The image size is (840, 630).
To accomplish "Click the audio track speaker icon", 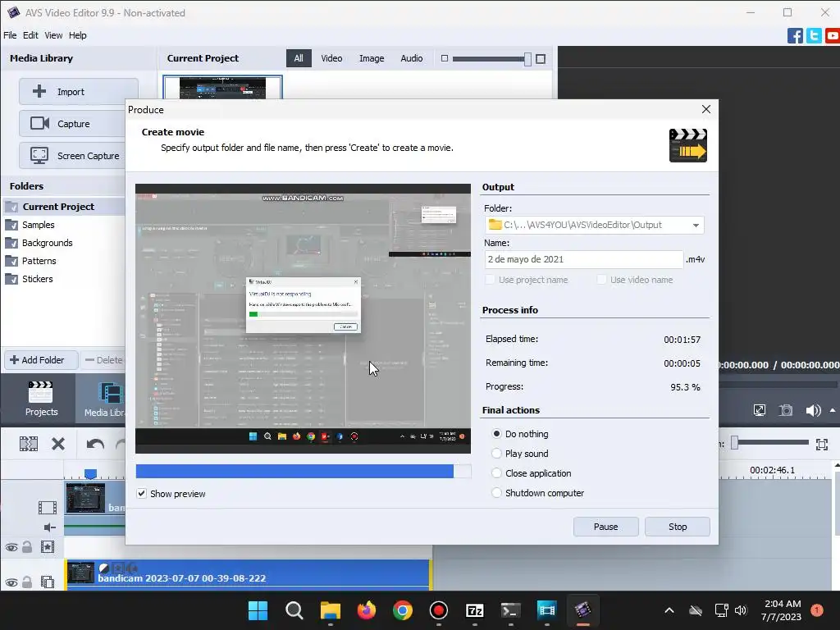I will [49, 527].
